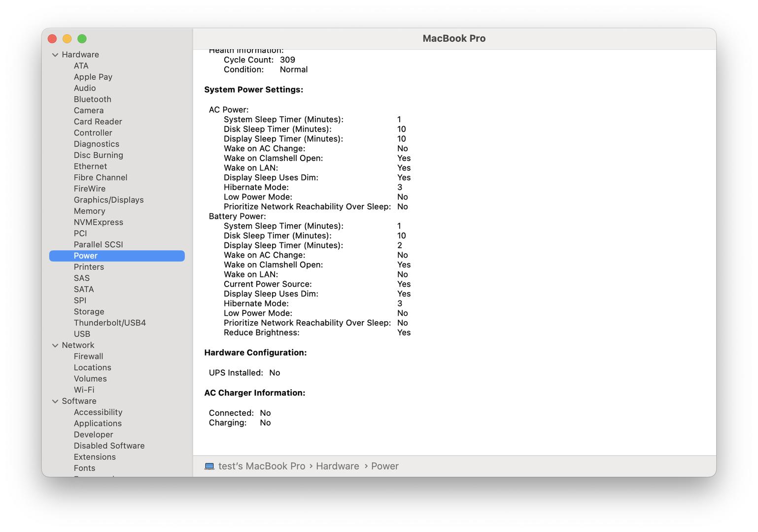758x532 pixels.
Task: Click Hardware in the path bar
Action: [x=338, y=466]
